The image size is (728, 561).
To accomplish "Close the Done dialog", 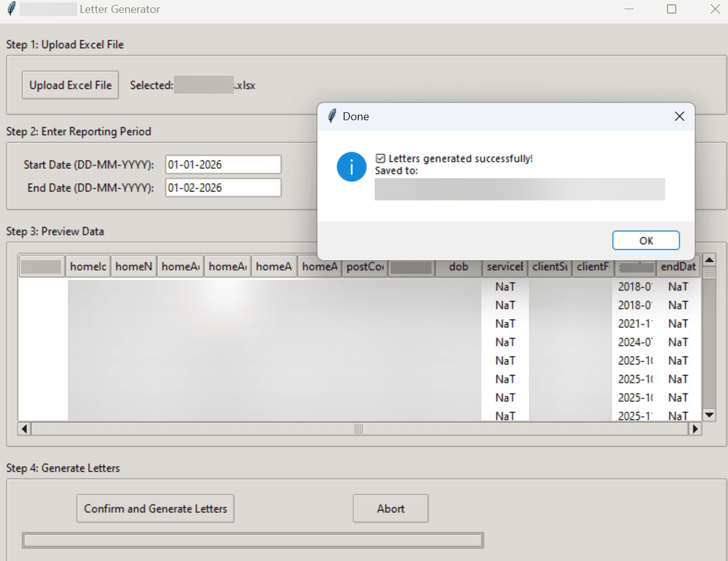I will [x=679, y=116].
